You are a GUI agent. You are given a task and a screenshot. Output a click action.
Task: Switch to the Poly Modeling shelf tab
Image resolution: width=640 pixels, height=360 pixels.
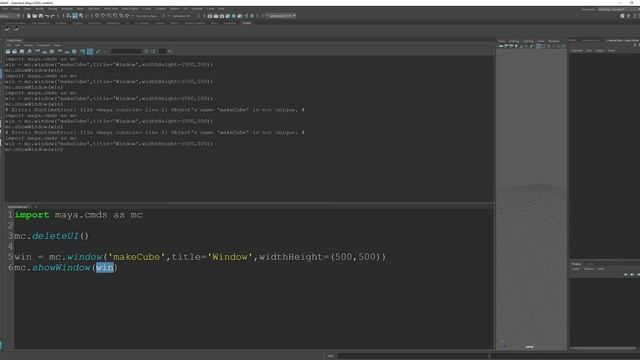tap(40, 23)
